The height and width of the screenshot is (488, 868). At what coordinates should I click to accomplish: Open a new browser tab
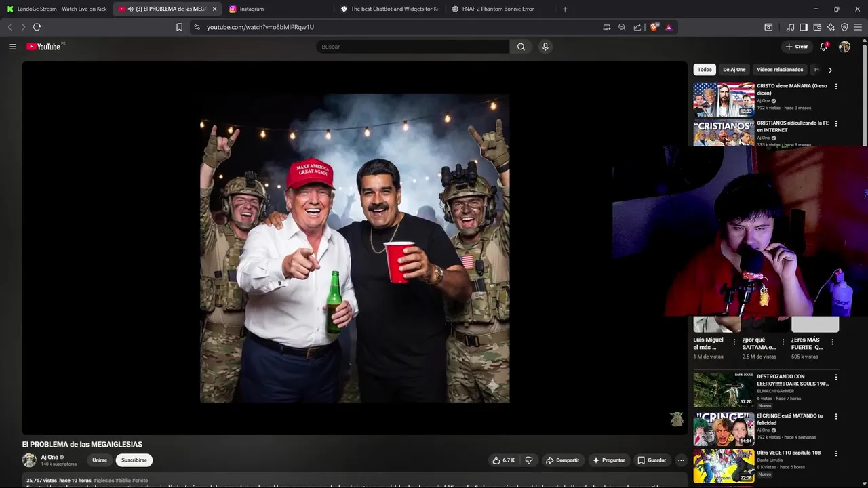tap(565, 9)
